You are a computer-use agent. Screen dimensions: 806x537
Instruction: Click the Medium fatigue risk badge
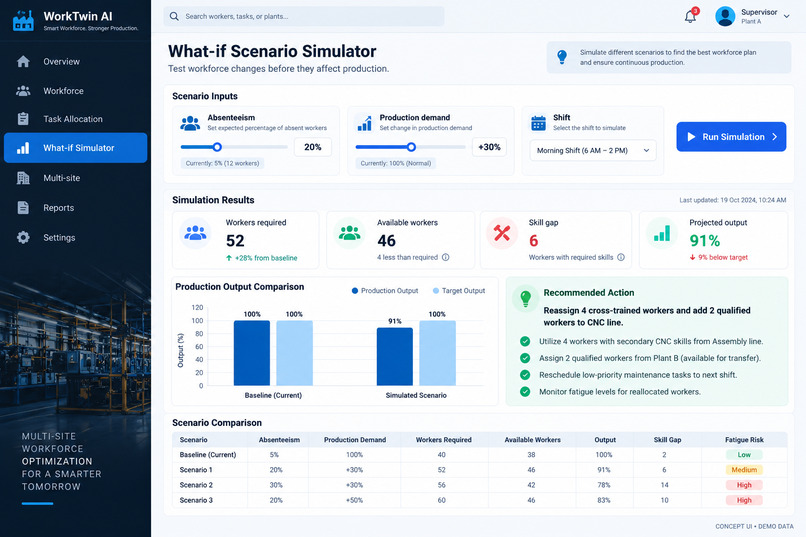tap(744, 470)
